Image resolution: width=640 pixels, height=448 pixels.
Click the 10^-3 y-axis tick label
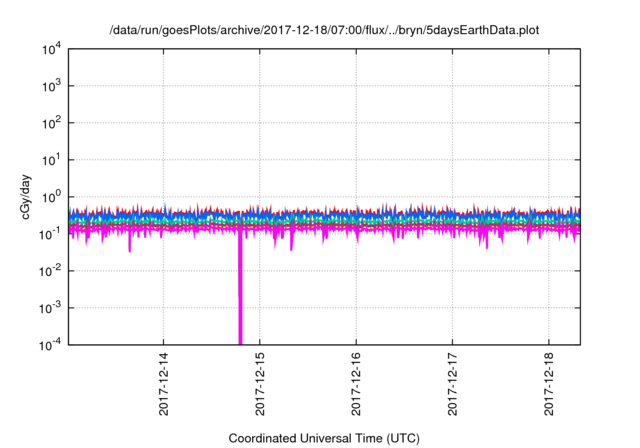[50, 308]
